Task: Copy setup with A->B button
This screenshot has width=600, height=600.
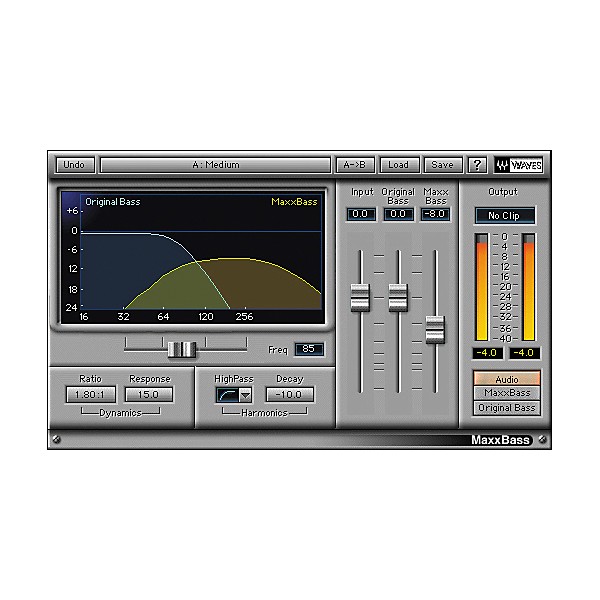Action: [x=355, y=165]
